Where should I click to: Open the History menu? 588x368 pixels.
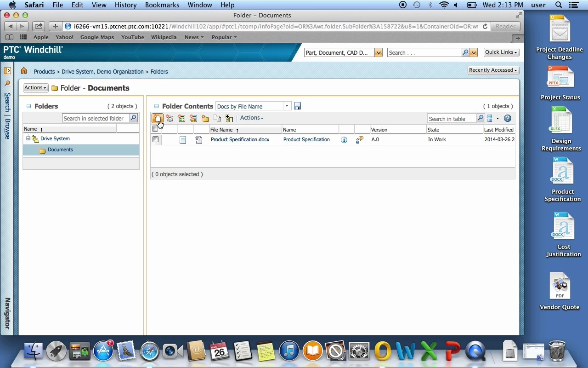tap(125, 5)
